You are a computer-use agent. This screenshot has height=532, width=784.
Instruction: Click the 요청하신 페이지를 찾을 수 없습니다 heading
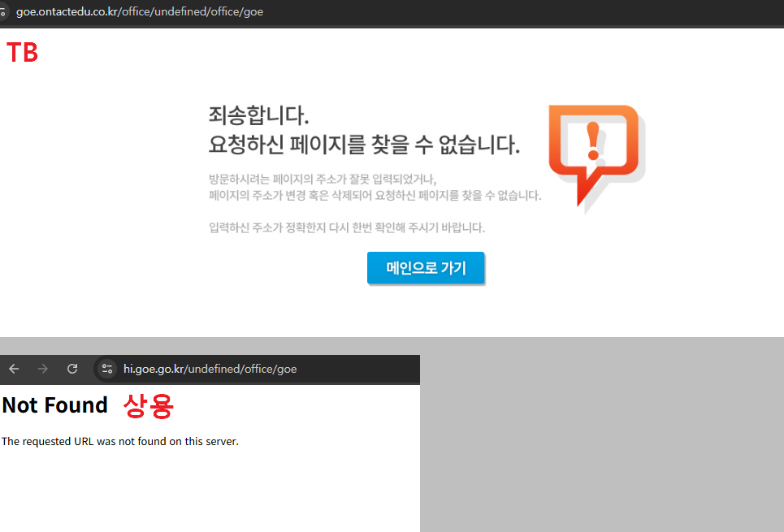363,145
